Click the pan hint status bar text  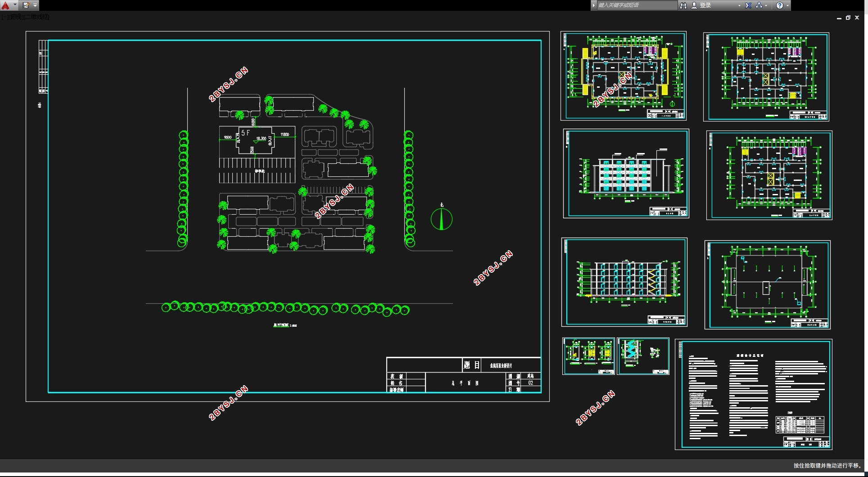tap(827, 466)
